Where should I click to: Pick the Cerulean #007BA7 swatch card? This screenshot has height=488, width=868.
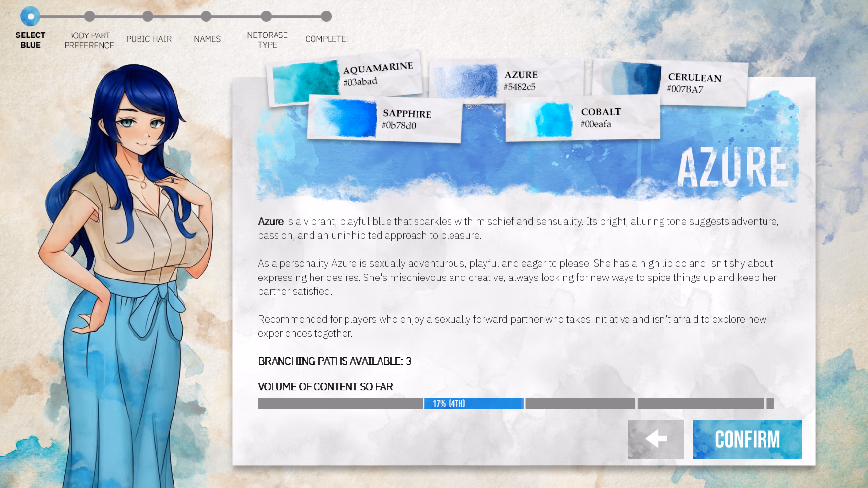coord(670,82)
